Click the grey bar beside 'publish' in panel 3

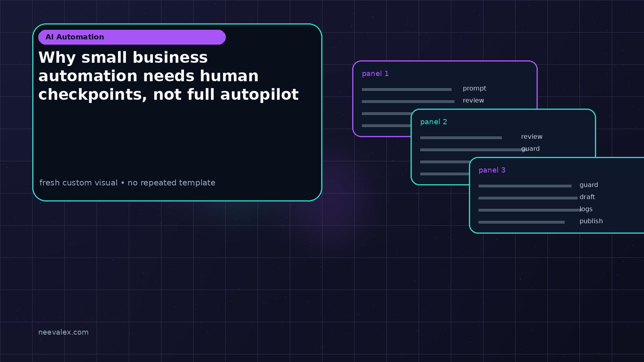pyautogui.click(x=522, y=222)
